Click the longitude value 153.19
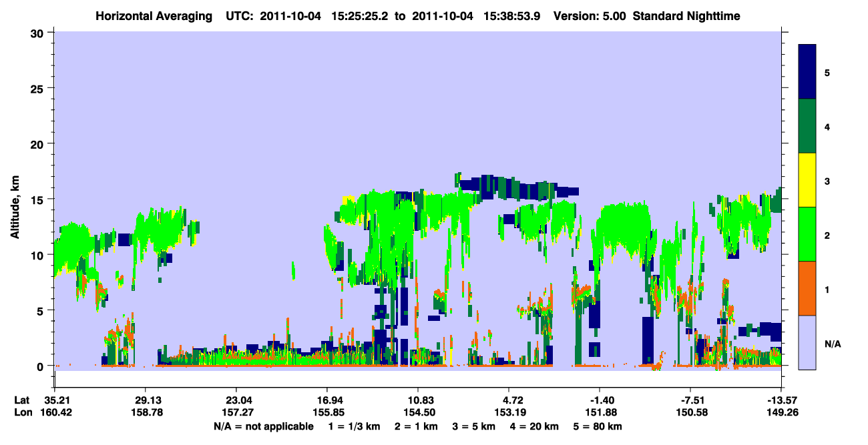The width and height of the screenshot is (868, 445). [x=509, y=413]
